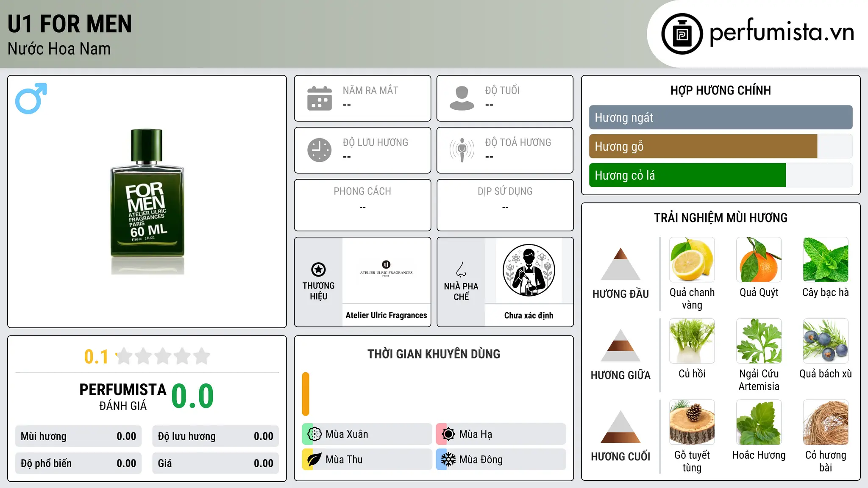Click the U1 FOR MEN title

click(70, 24)
